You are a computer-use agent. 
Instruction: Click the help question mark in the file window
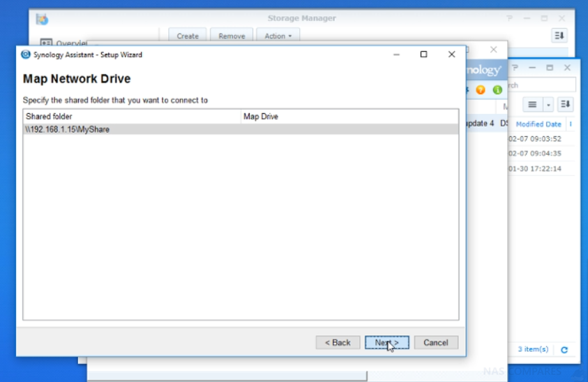[x=515, y=68]
